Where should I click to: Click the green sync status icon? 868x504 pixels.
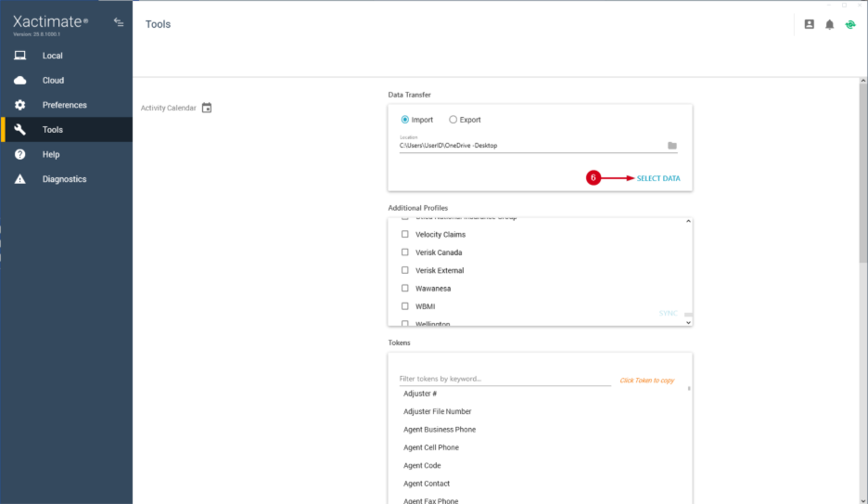click(850, 24)
